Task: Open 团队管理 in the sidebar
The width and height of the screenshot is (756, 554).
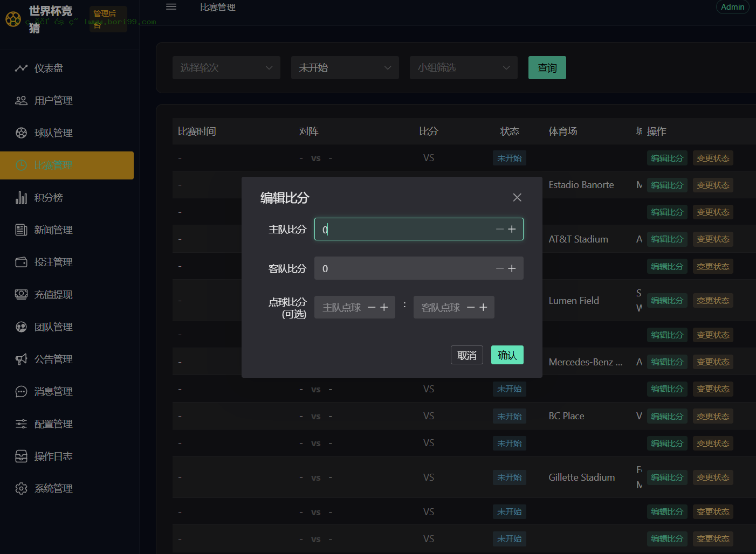Action: (67, 327)
